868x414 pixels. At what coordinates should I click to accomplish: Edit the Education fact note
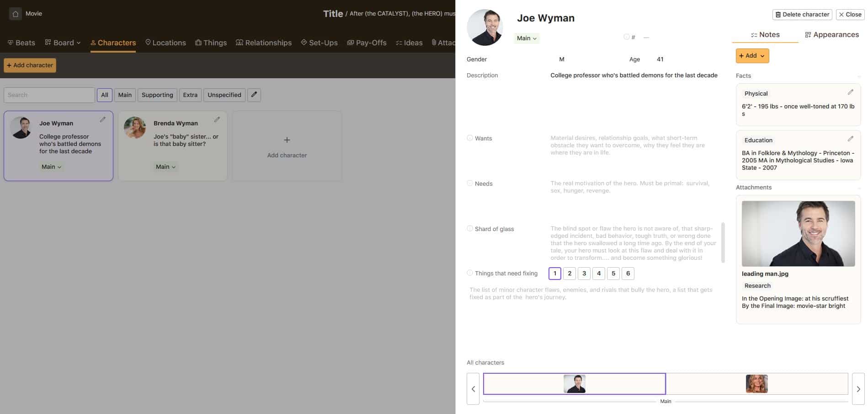click(850, 139)
